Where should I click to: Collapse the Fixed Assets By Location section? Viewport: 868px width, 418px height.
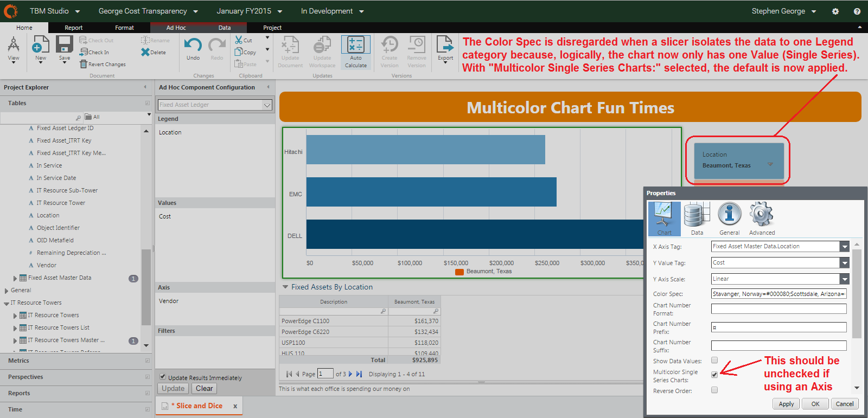[x=285, y=287]
